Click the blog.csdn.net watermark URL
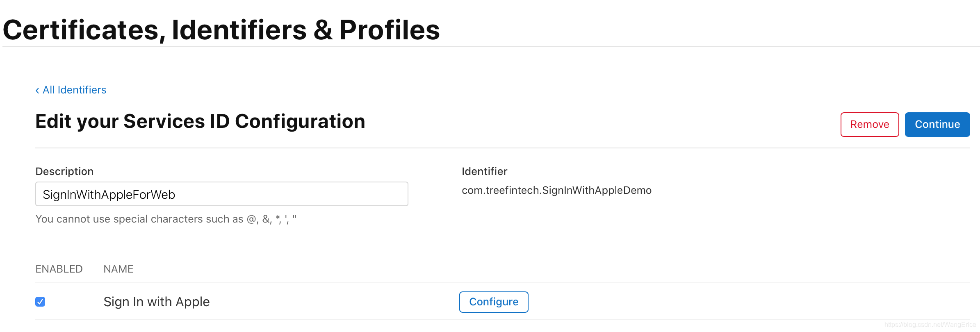Screen dimensions: 980x332 (930, 325)
